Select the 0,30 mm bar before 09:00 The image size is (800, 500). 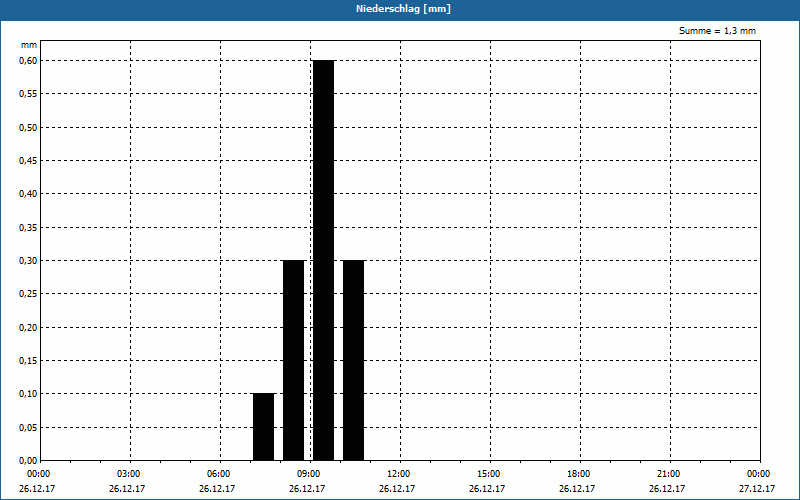coord(293,360)
